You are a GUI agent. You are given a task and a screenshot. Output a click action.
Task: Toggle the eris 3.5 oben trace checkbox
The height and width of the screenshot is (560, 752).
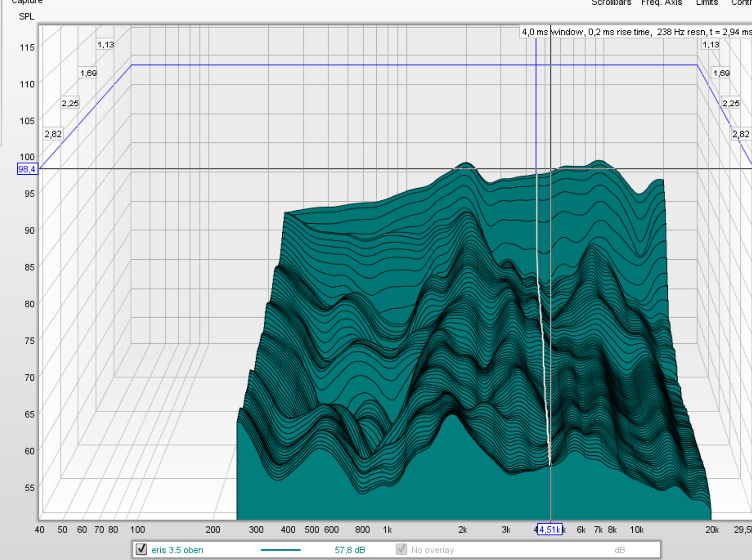141,549
